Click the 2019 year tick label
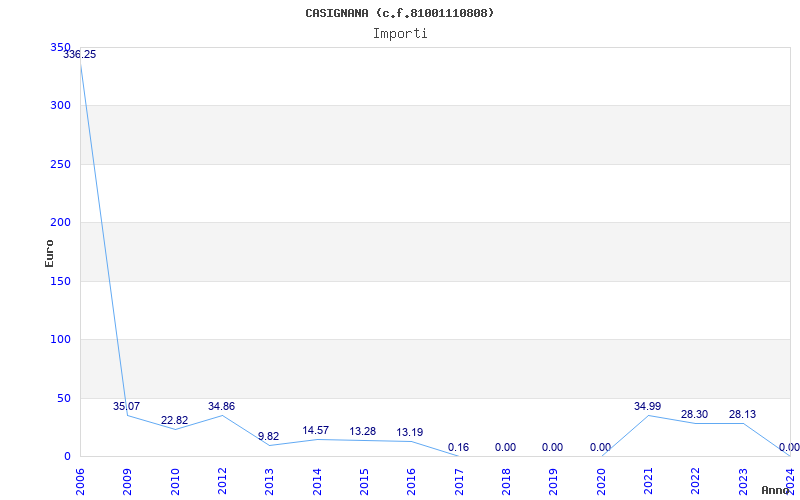The image size is (800, 500). (554, 482)
